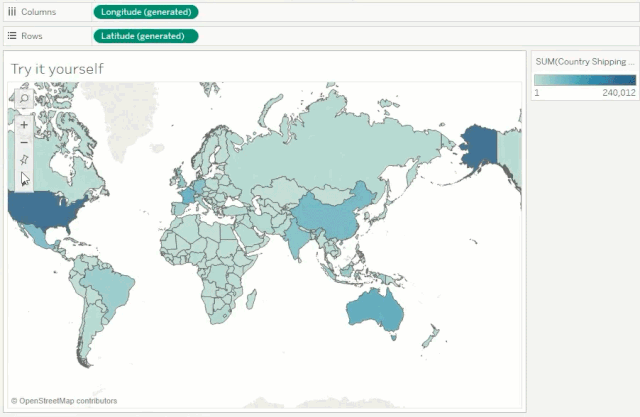Zoom out with the minus button
Screen dimensions: 640x417
(24, 142)
